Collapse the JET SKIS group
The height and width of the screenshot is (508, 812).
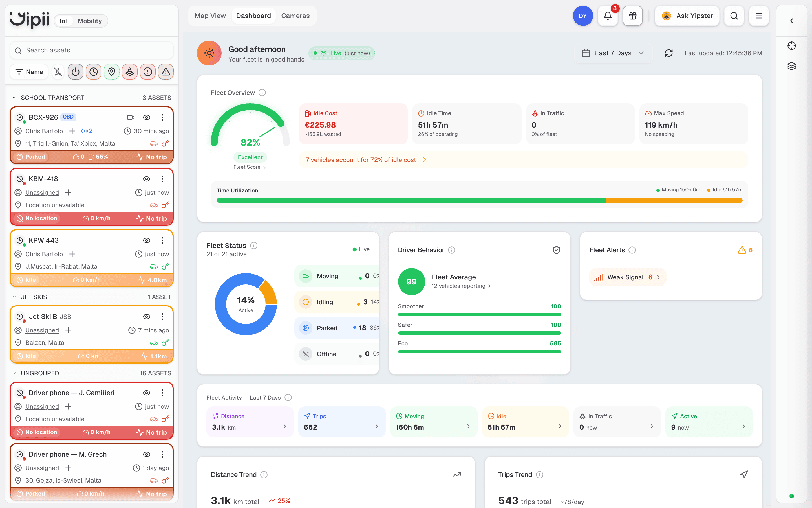point(14,297)
